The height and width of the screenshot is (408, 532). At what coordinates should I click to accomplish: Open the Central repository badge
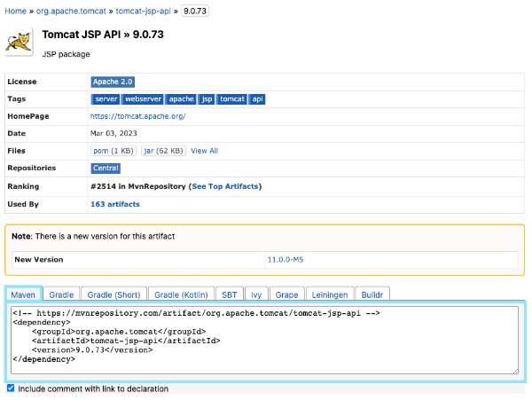[106, 168]
